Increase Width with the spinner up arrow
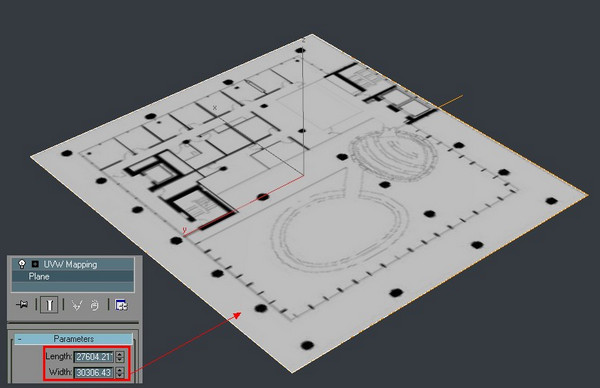Viewport: 600px width, 388px height. coord(120,370)
